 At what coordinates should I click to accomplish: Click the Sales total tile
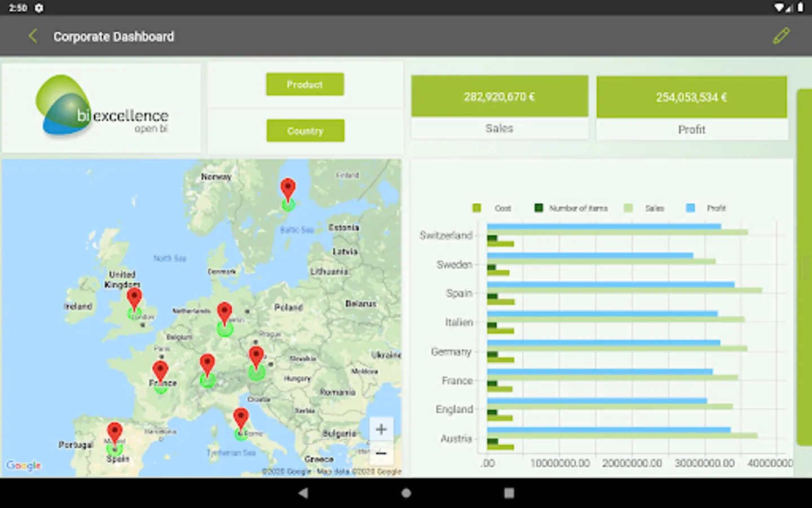click(499, 97)
